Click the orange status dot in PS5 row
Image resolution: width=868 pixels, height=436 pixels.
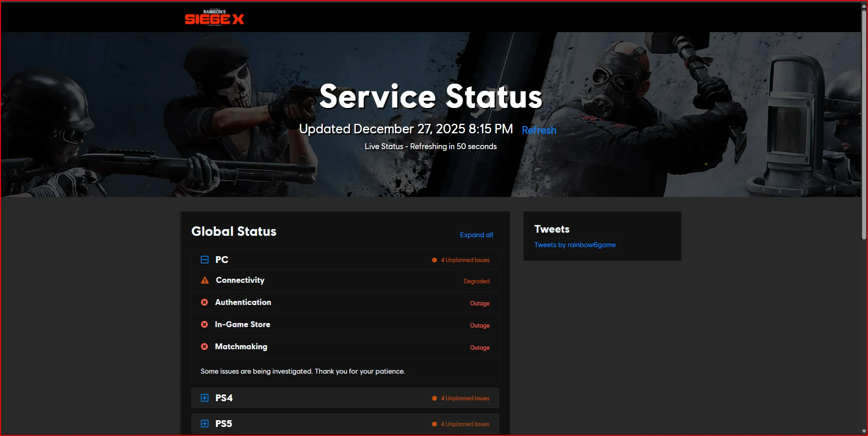click(434, 424)
